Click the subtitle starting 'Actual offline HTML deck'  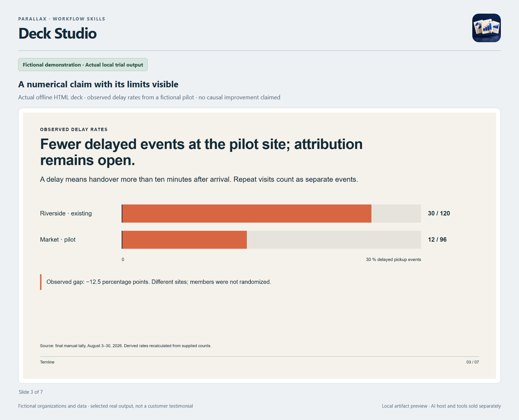click(x=149, y=97)
